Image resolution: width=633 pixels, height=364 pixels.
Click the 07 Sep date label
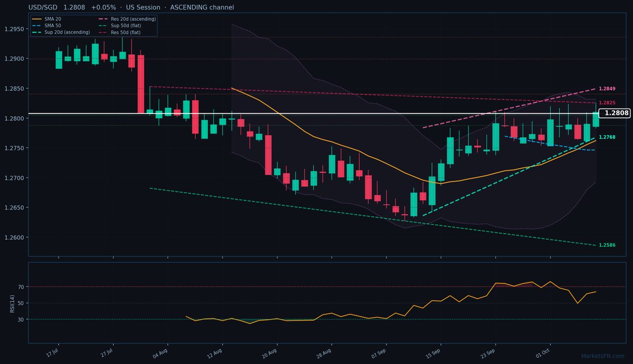379,352
